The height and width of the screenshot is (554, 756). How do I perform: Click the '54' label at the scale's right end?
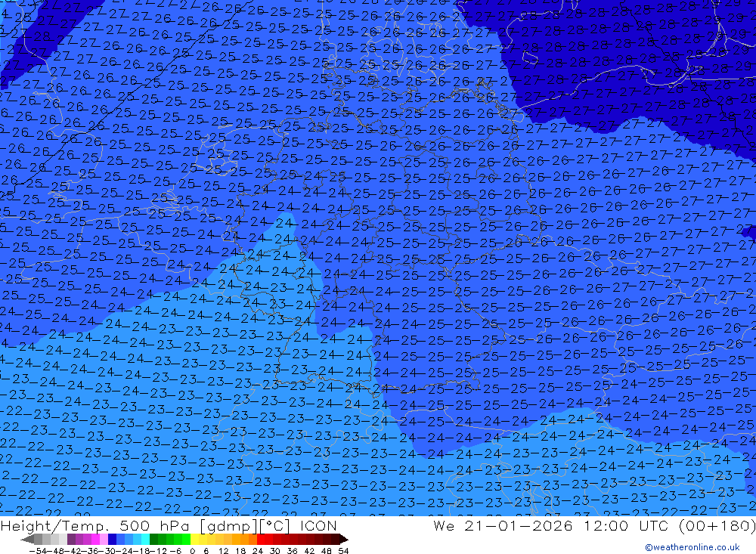click(x=343, y=551)
